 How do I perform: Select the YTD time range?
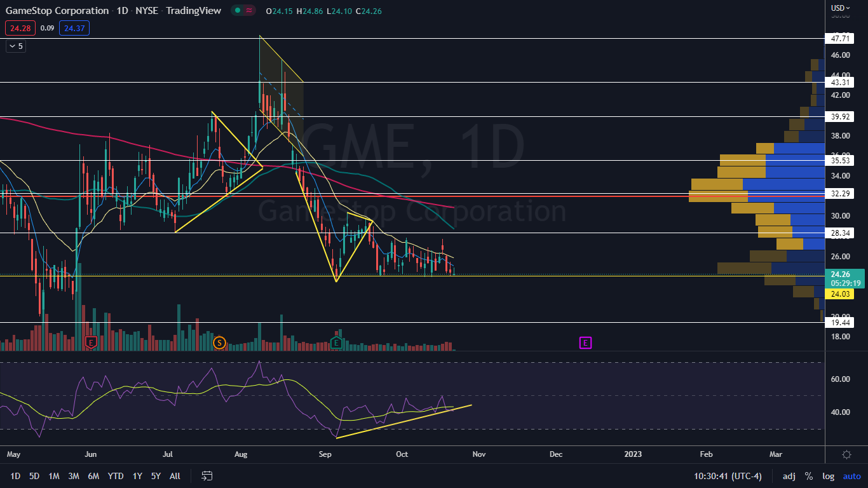tap(116, 476)
